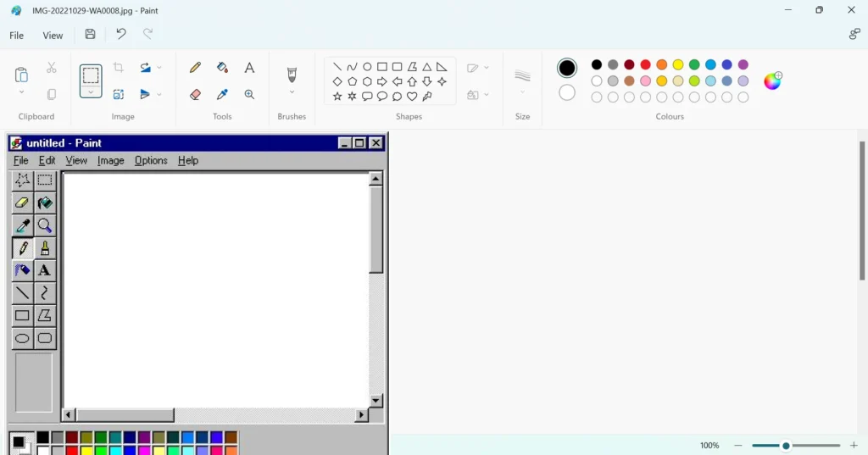Image resolution: width=868 pixels, height=455 pixels.
Task: Select the Pencil tool in modern Paint ribbon
Action: (195, 68)
